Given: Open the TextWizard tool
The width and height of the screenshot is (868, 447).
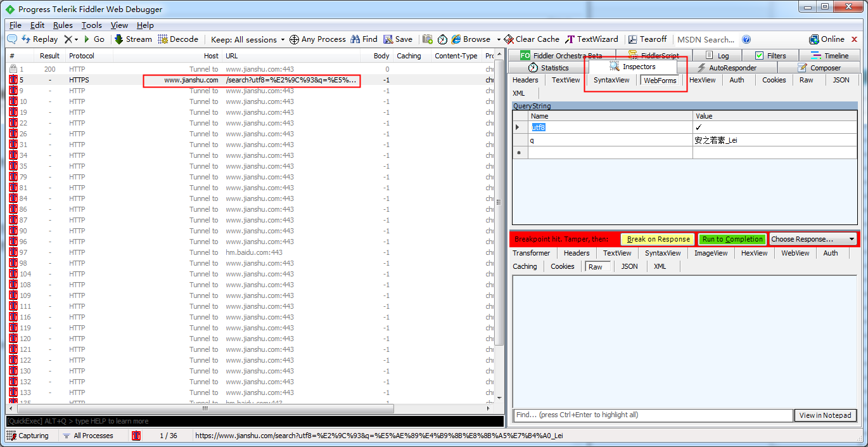Looking at the screenshot, I should (592, 39).
